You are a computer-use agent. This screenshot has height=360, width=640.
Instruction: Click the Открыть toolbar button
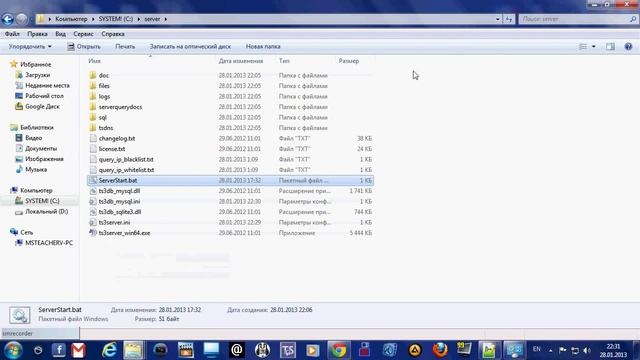[x=84, y=47]
